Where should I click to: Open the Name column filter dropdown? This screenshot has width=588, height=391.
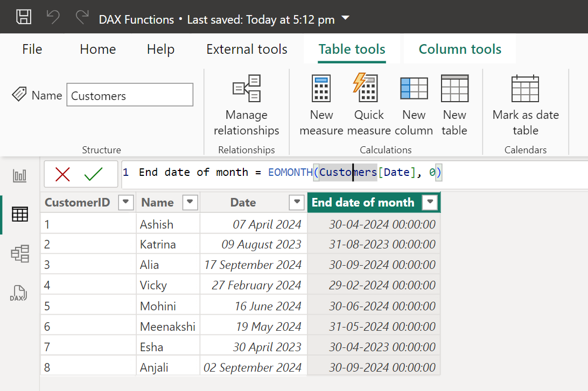[191, 203]
